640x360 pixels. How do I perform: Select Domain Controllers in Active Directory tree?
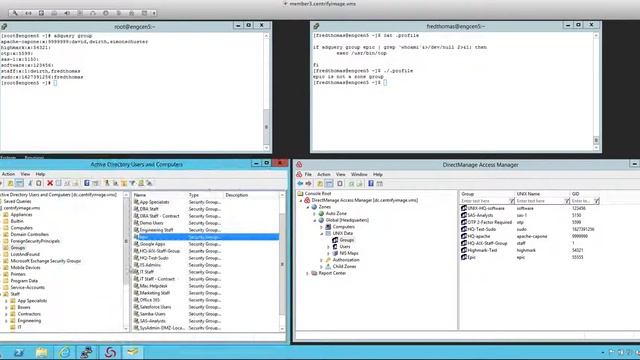[29, 234]
